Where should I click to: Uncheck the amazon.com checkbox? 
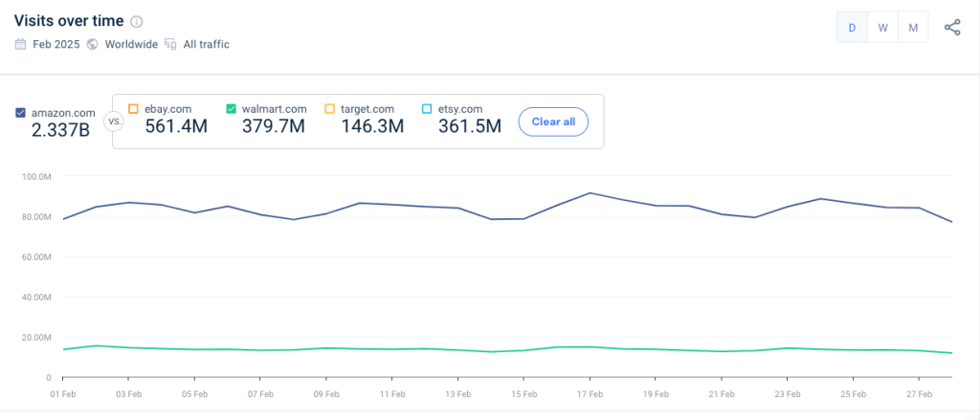pos(21,113)
